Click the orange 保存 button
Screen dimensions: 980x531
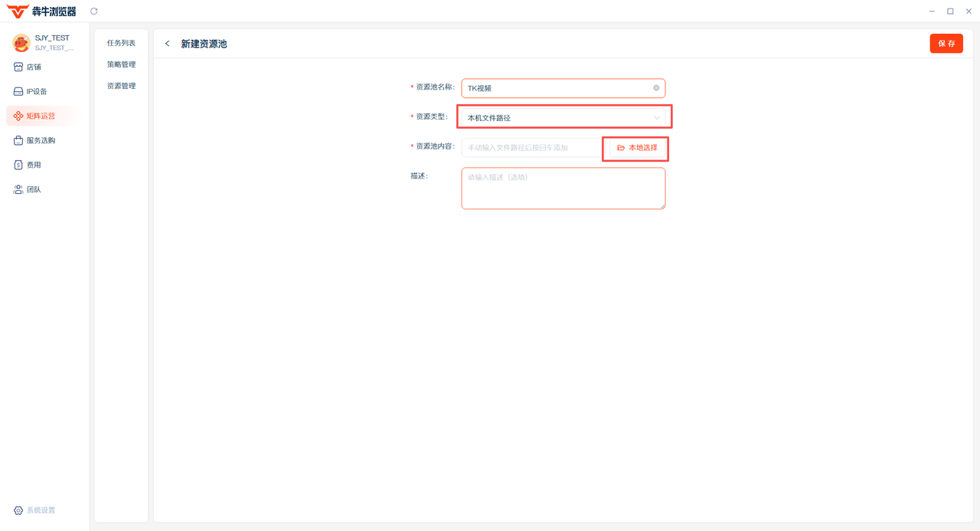tap(946, 44)
